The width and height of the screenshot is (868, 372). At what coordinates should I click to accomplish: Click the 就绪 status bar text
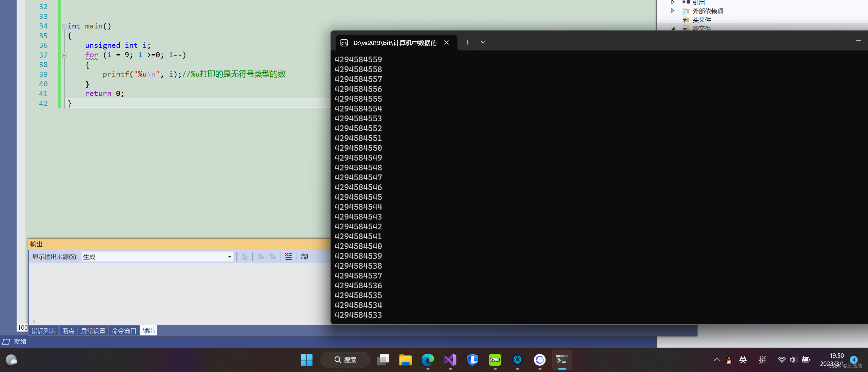point(20,342)
